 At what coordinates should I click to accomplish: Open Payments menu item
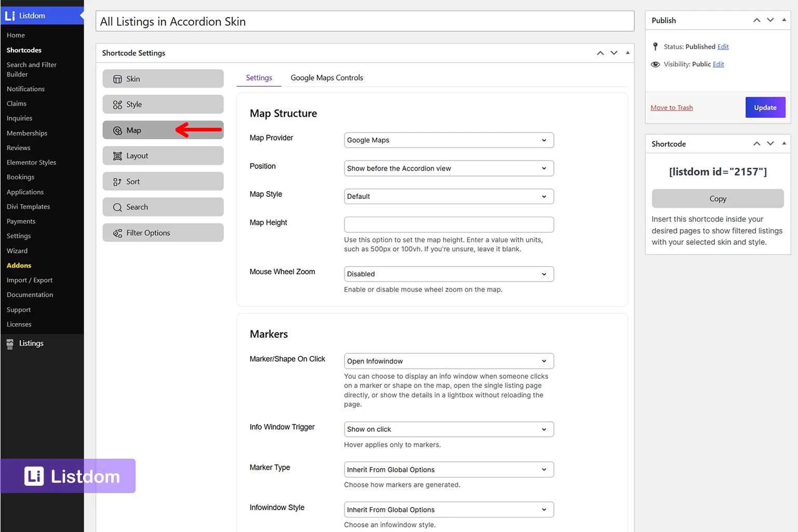pyautogui.click(x=21, y=221)
